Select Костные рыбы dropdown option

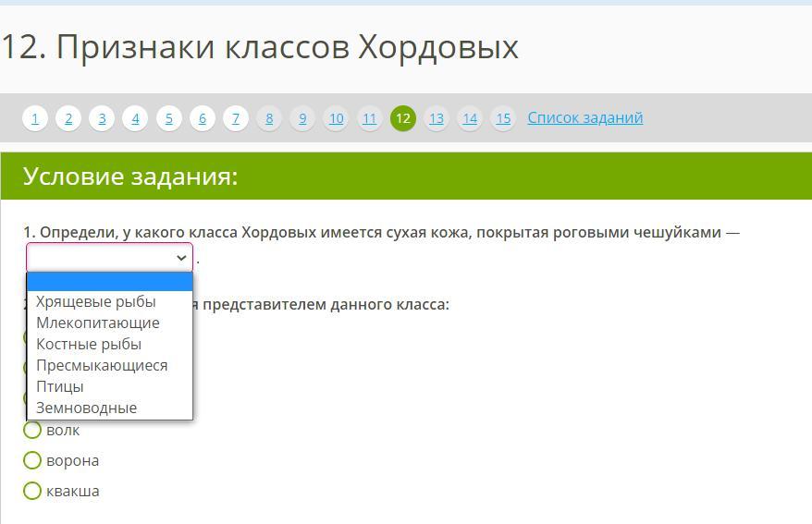(x=89, y=344)
